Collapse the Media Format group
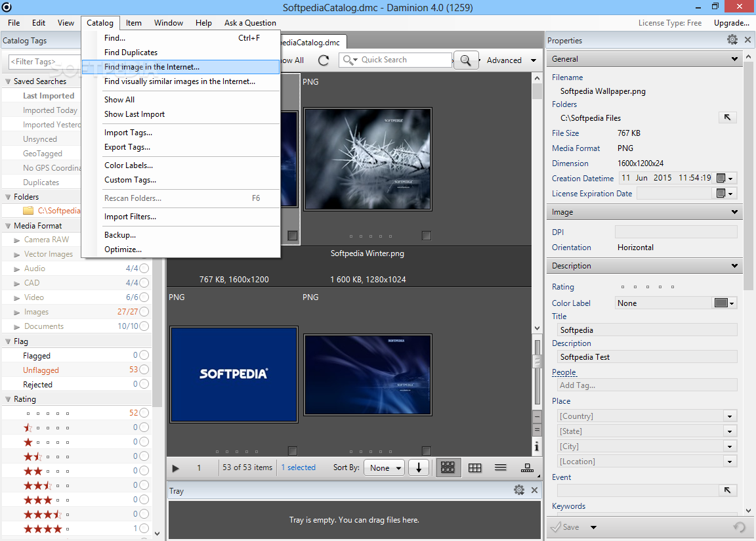The width and height of the screenshot is (756, 541). (x=8, y=226)
